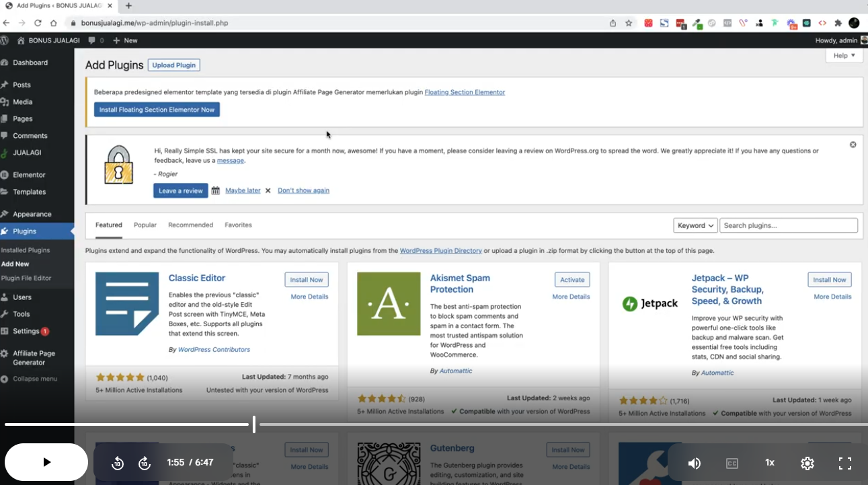868x485 pixels.
Task: Open the WordPress Plugin Directory link
Action: [x=440, y=251]
